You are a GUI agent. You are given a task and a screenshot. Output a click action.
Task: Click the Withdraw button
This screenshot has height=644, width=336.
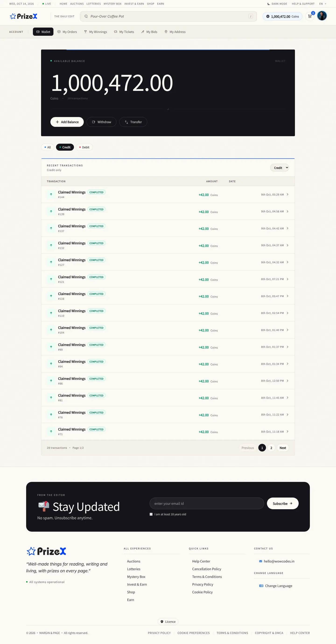click(x=101, y=122)
